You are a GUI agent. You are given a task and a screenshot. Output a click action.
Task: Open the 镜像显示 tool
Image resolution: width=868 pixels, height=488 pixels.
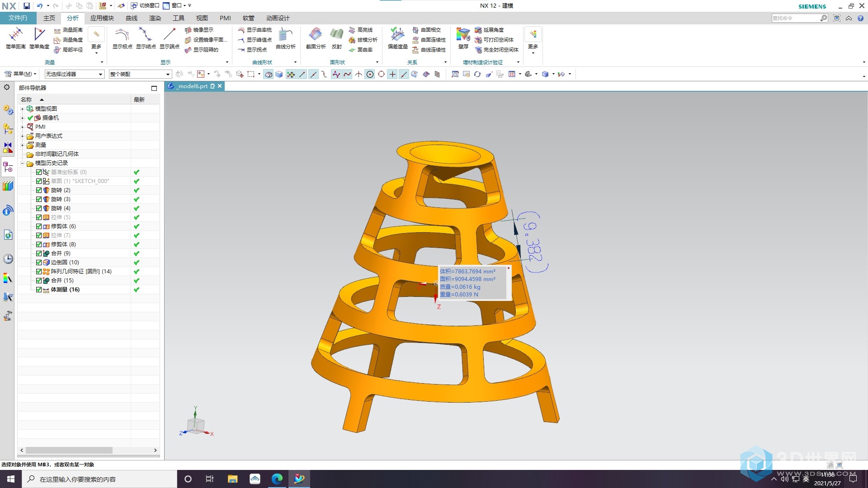point(199,30)
